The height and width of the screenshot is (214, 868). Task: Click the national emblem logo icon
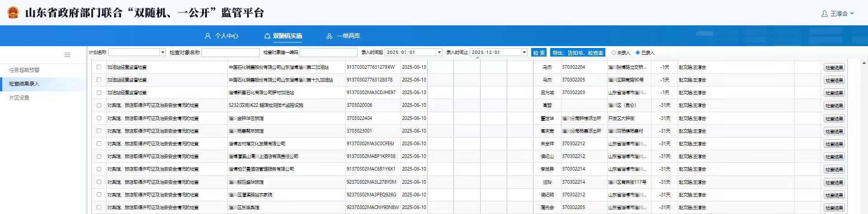click(13, 13)
